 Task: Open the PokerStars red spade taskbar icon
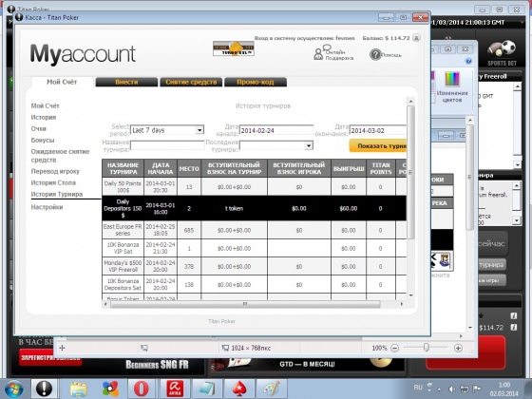tap(239, 389)
